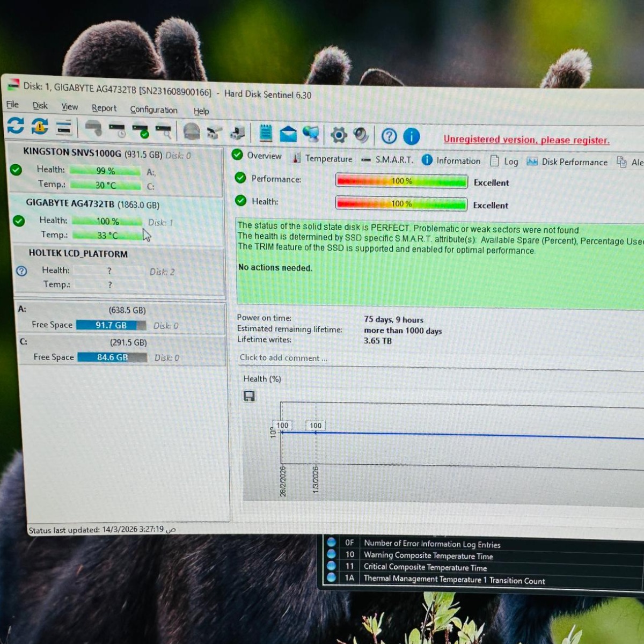Screen dimensions: 644x644
Task: Open the Disk menu
Action: pyautogui.click(x=40, y=106)
